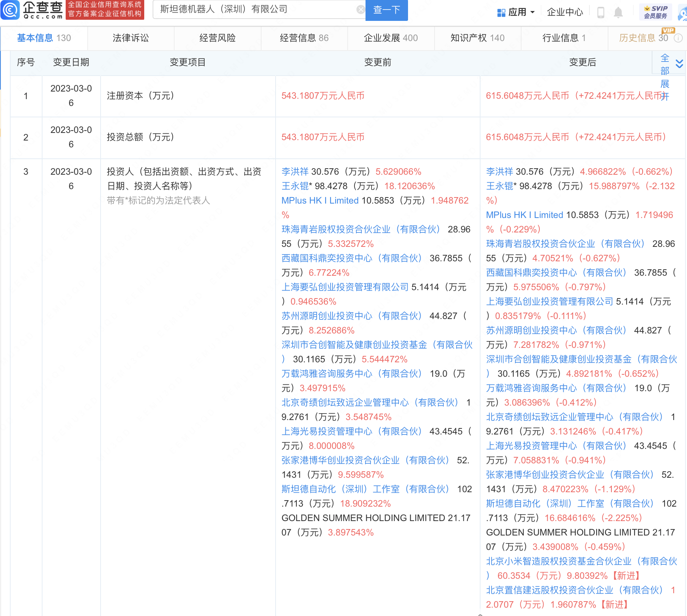Viewport: 687px width, 616px height.
Task: Clear the search box text
Action: 361,9
